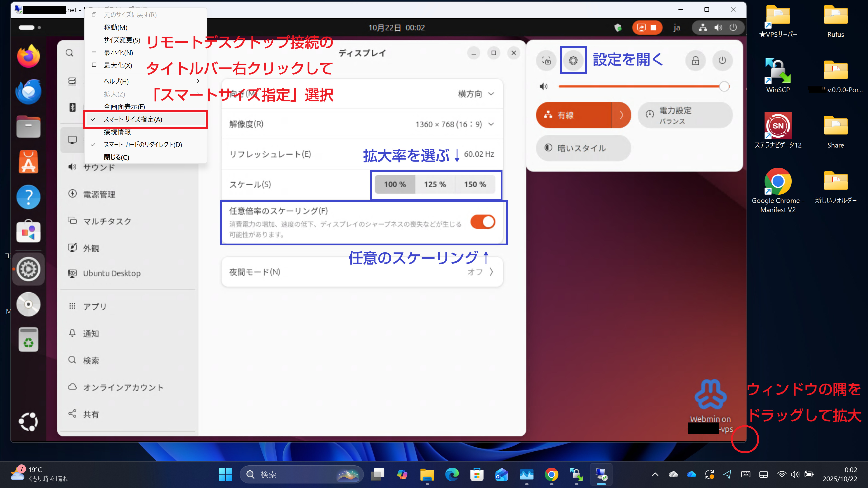Viewport: 868px width, 488px height.
Task: Select Full screen in context menu
Action: (124, 106)
